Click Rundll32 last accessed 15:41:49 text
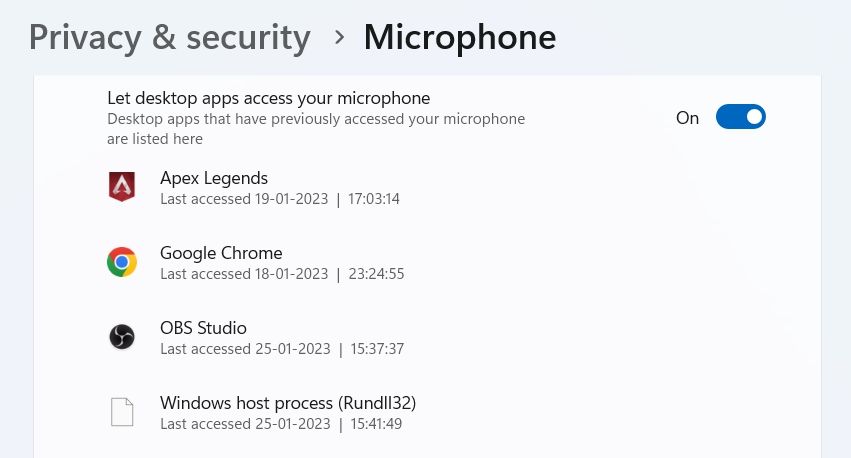 tap(281, 424)
